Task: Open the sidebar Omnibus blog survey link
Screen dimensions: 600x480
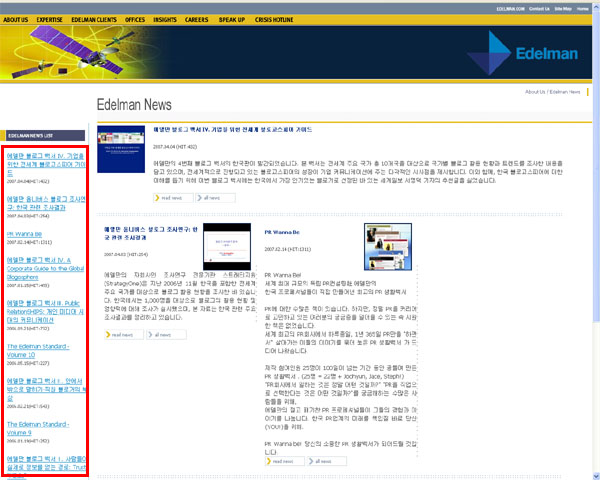Action: click(x=46, y=203)
